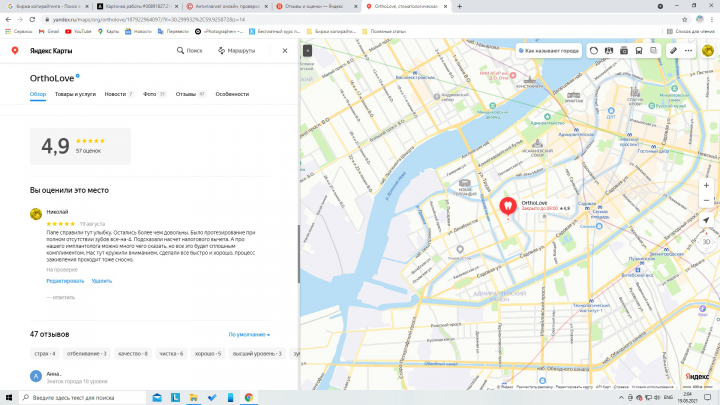
Task: Click the red OrthoLove tooth map marker
Action: pos(508,206)
